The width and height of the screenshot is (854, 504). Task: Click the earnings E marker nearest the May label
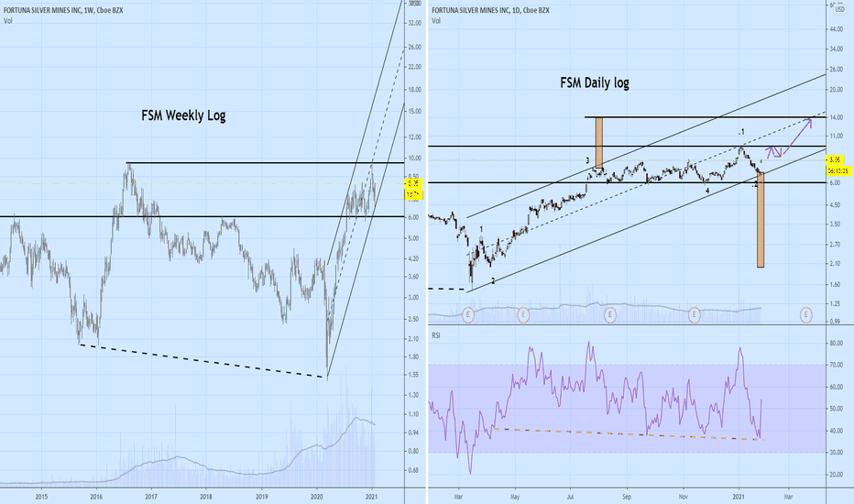[523, 314]
